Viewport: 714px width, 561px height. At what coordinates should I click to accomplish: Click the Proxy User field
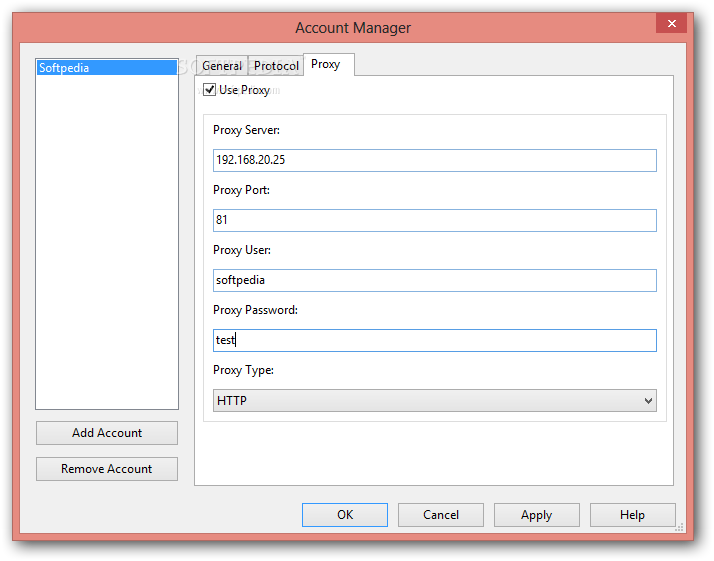pos(434,280)
